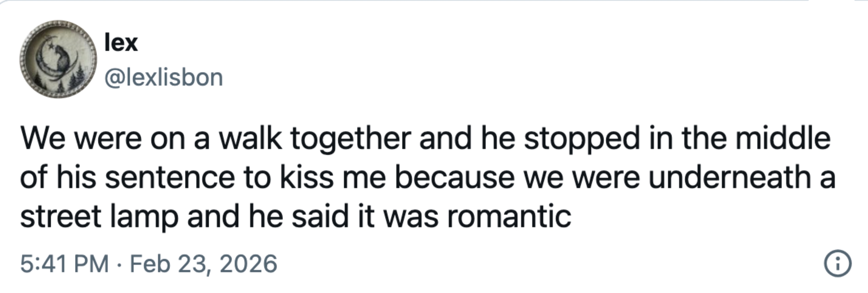Click the word "romantic" in the tweet
This screenshot has width=868, height=293.
(509, 216)
